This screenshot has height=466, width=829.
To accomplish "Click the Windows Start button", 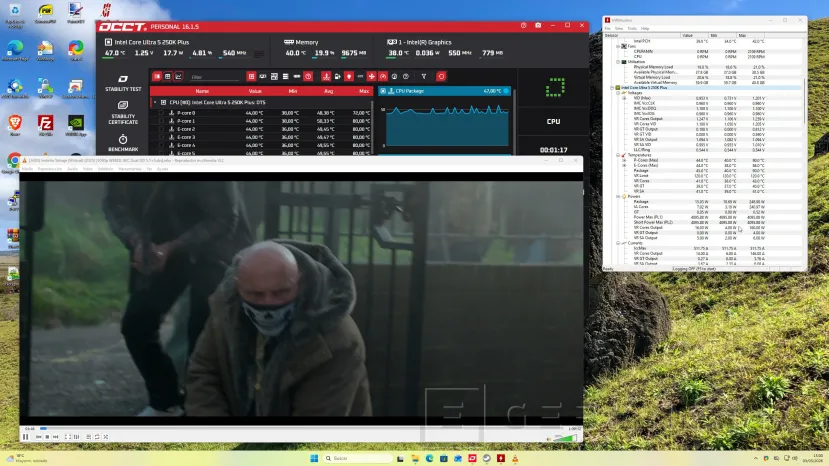I will [314, 458].
